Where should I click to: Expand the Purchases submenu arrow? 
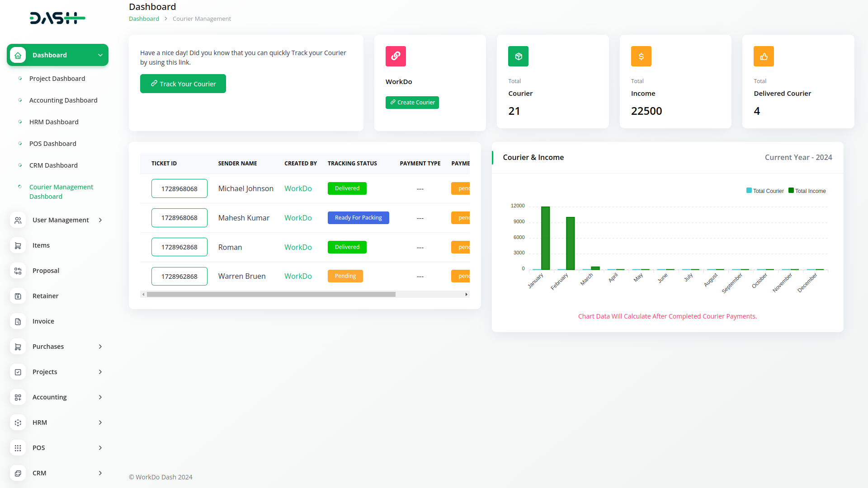click(x=100, y=347)
